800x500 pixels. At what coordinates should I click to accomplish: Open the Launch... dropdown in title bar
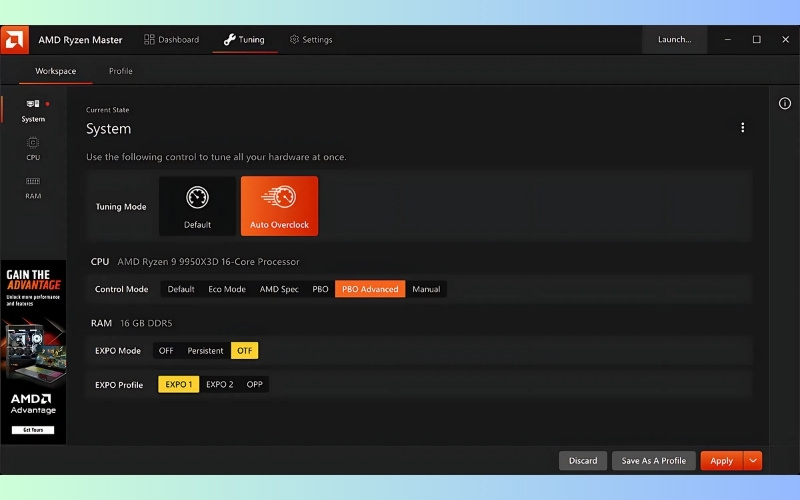(674, 40)
